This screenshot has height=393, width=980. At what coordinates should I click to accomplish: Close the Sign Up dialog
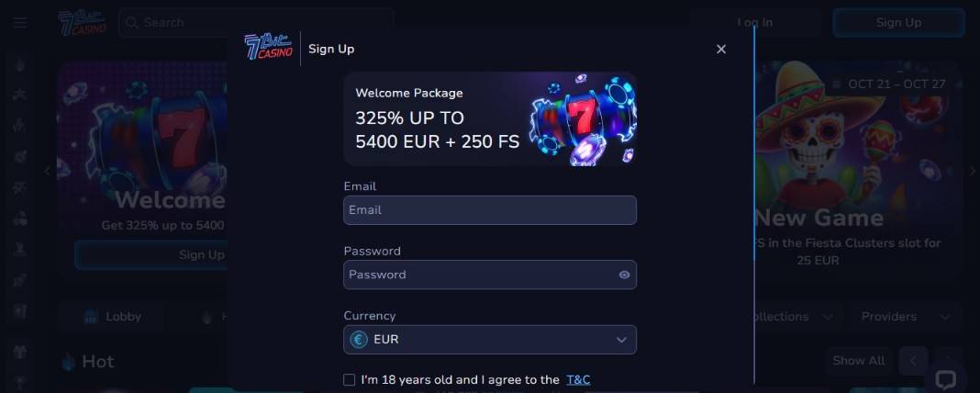[721, 49]
